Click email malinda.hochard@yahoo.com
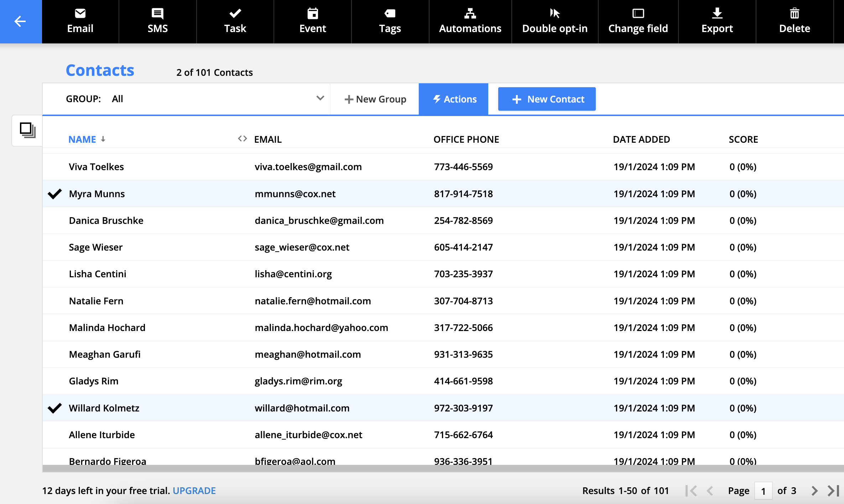 tap(321, 327)
